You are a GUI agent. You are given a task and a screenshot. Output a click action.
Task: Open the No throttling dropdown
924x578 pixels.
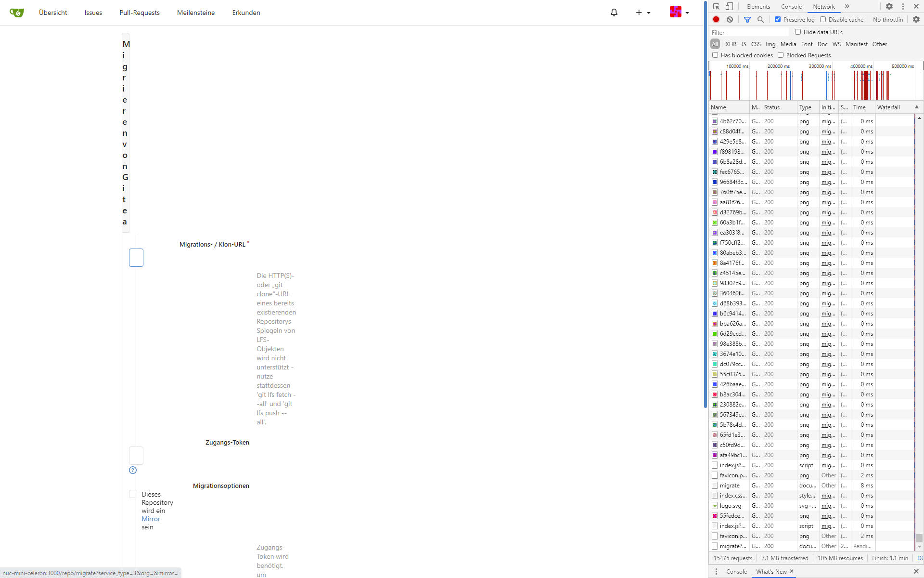pyautogui.click(x=888, y=19)
